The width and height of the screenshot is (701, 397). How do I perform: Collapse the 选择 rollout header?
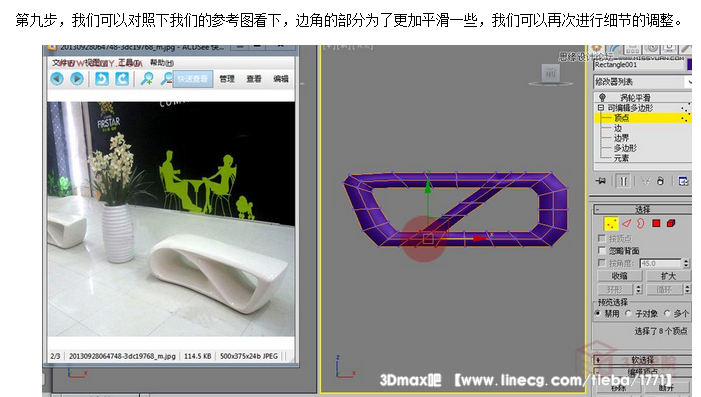tap(642, 209)
